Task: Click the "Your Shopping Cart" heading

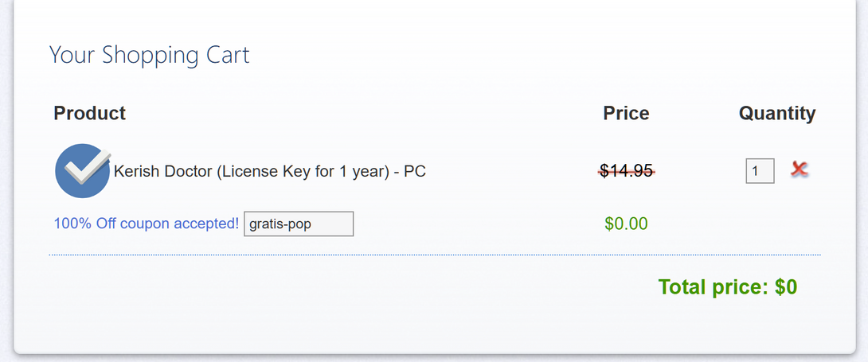Action: (149, 55)
